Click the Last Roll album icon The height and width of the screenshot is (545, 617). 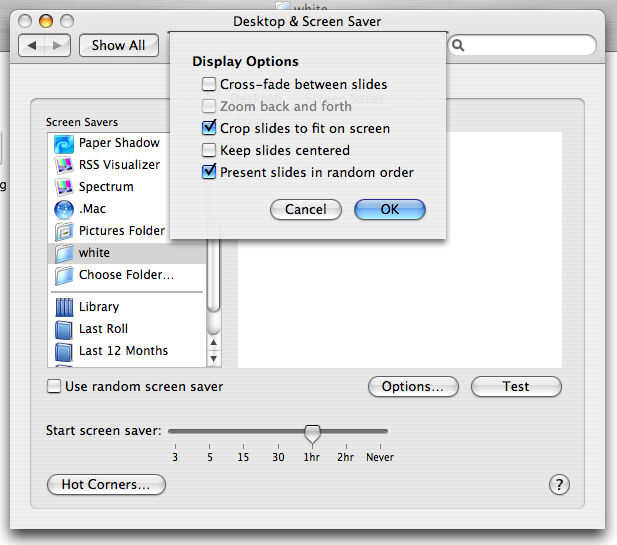pos(64,329)
